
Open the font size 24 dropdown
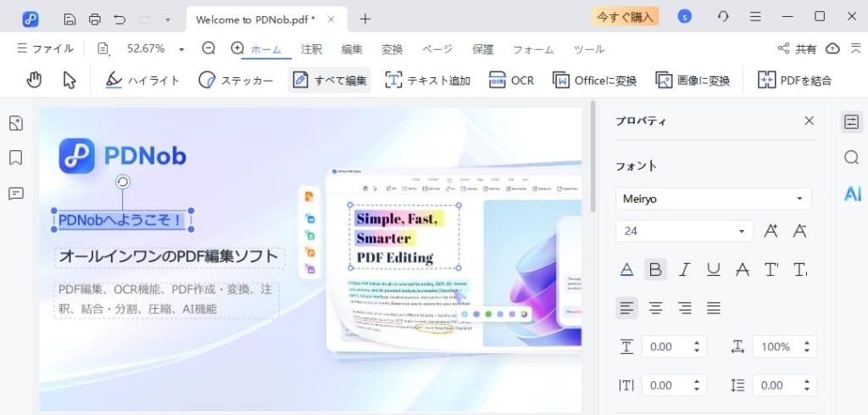click(x=684, y=231)
